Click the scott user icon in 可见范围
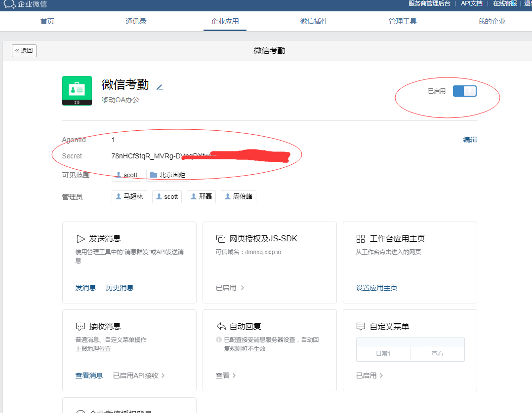 point(119,175)
